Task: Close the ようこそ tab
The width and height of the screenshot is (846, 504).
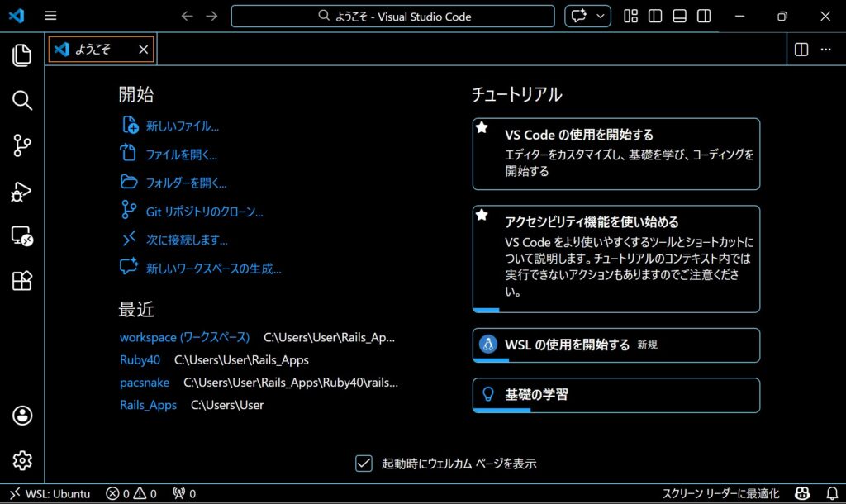Action: point(143,50)
